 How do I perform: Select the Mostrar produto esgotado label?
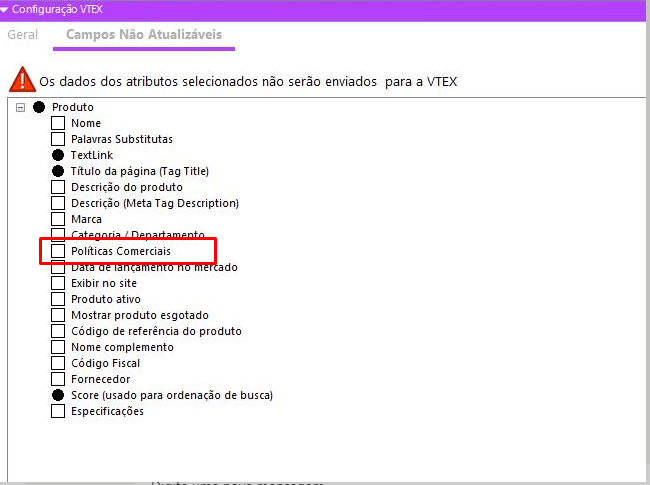[140, 315]
